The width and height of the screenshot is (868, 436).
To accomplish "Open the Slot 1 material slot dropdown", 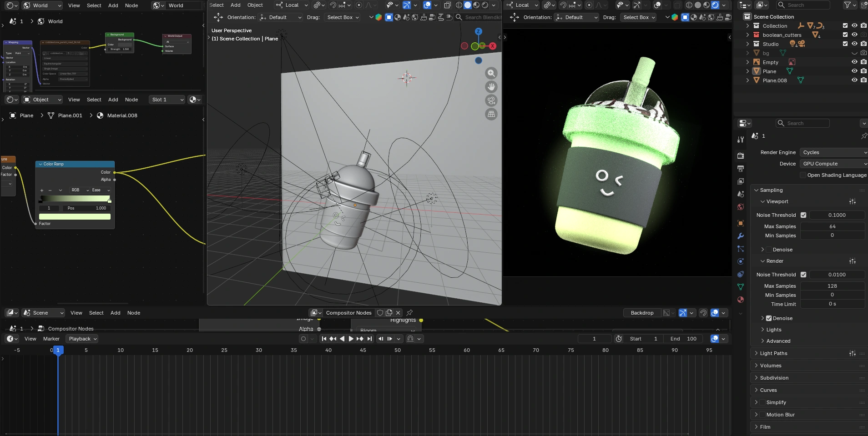I will [x=167, y=100].
